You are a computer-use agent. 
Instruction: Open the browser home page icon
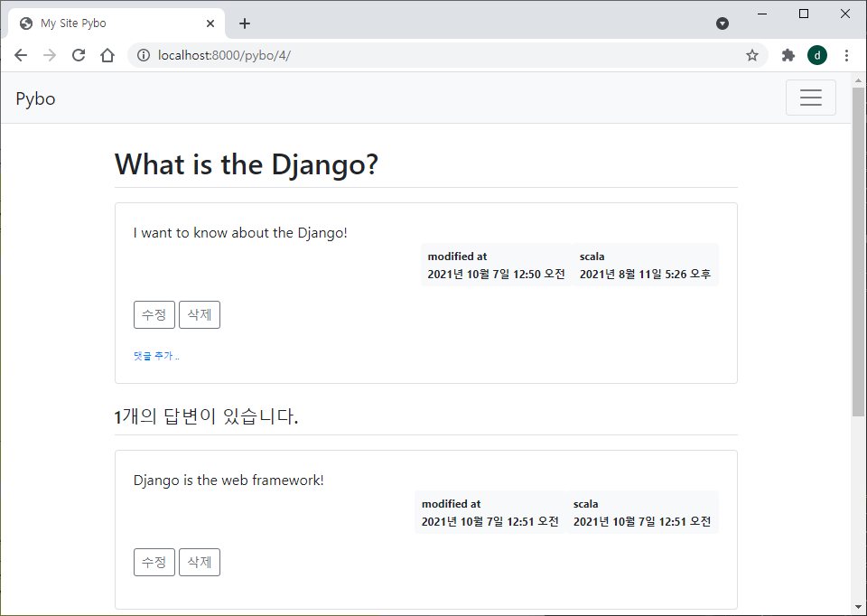pyautogui.click(x=107, y=55)
